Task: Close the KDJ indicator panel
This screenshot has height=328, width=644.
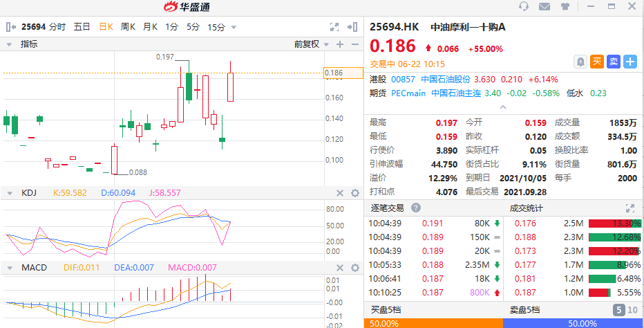Action: pos(340,193)
